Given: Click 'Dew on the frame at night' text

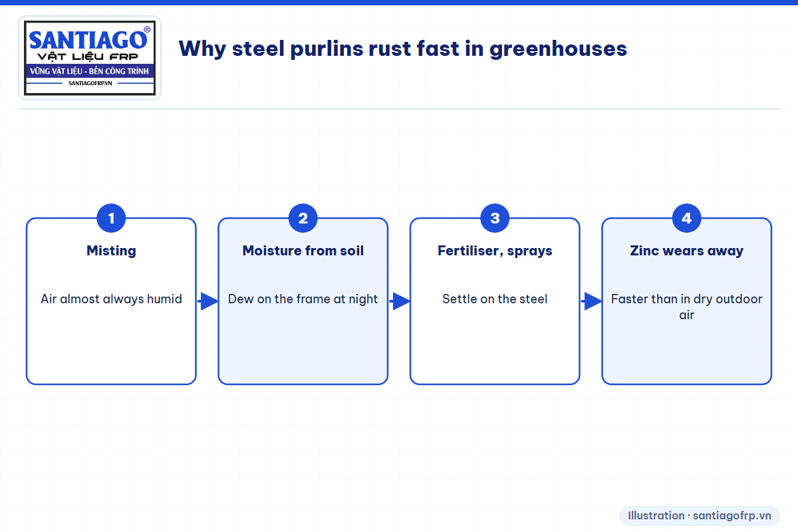Looking at the screenshot, I should (303, 299).
